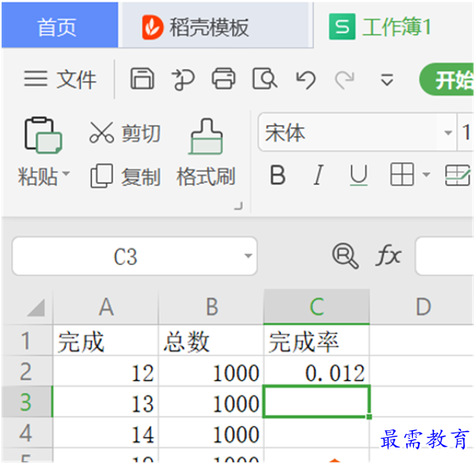Click cell A3 with value 13
This screenshot has height=464, width=476.
point(105,402)
